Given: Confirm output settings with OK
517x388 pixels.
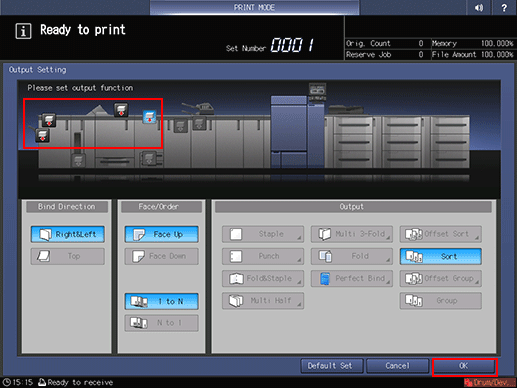Looking at the screenshot, I should (x=465, y=366).
